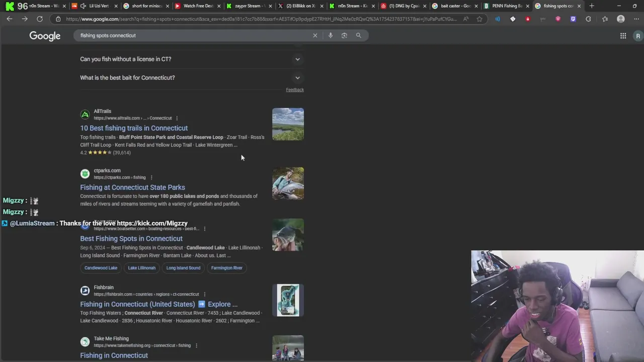
Task: Click the AllTrails site name
Action: 102,111
